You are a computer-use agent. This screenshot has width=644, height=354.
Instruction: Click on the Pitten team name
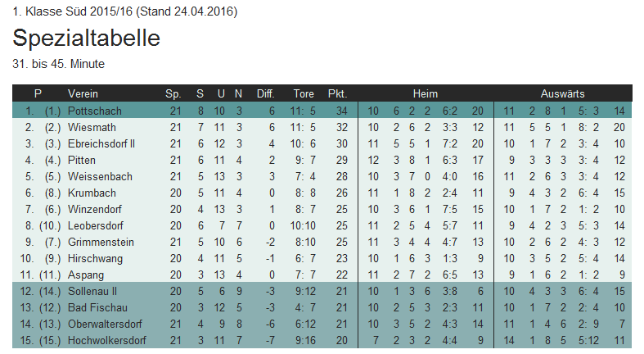[x=83, y=160]
